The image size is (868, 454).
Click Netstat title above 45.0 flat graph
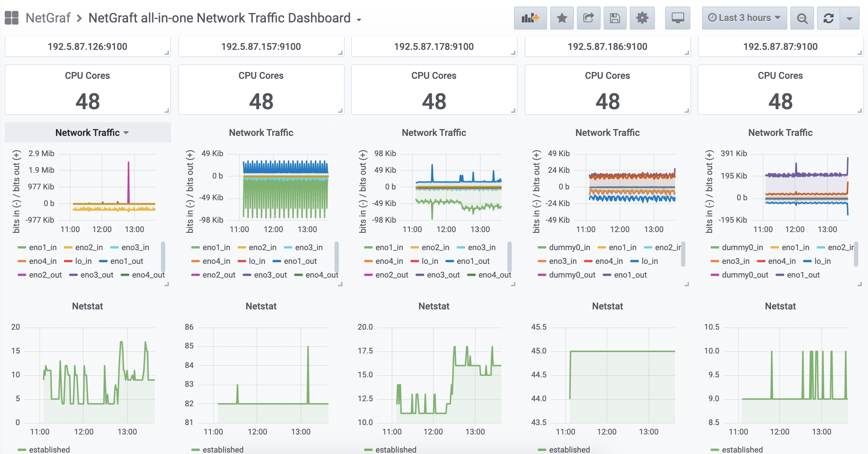[608, 306]
